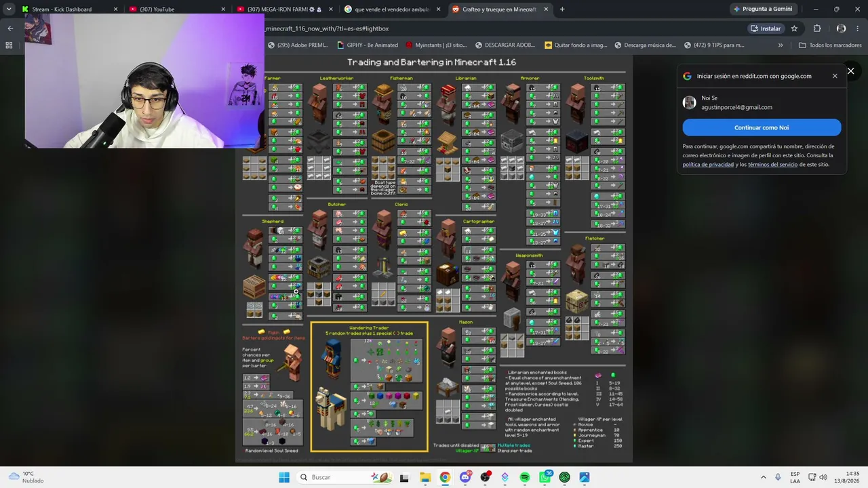Close the 'que vende el vendedor' tab

click(x=438, y=9)
